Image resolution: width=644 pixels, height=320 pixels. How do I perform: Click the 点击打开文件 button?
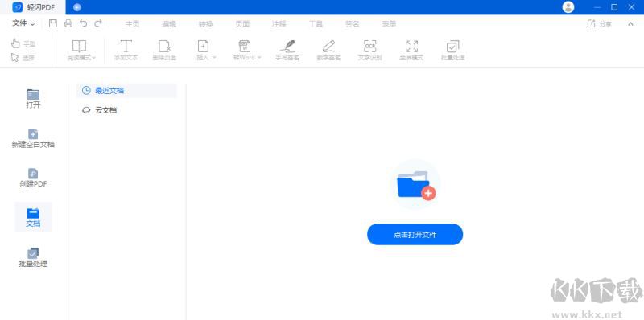click(415, 235)
